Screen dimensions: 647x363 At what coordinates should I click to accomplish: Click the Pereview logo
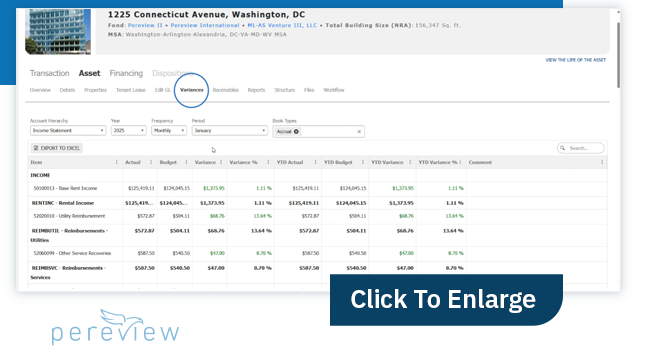[115, 328]
